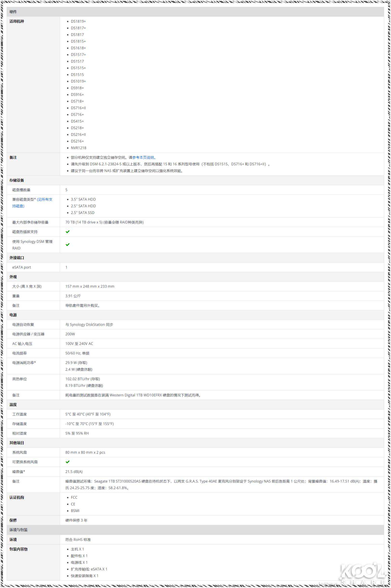Click the 2.5" SATA SSD drive type
Image resolution: width=391 pixels, height=588 pixels.
(83, 213)
